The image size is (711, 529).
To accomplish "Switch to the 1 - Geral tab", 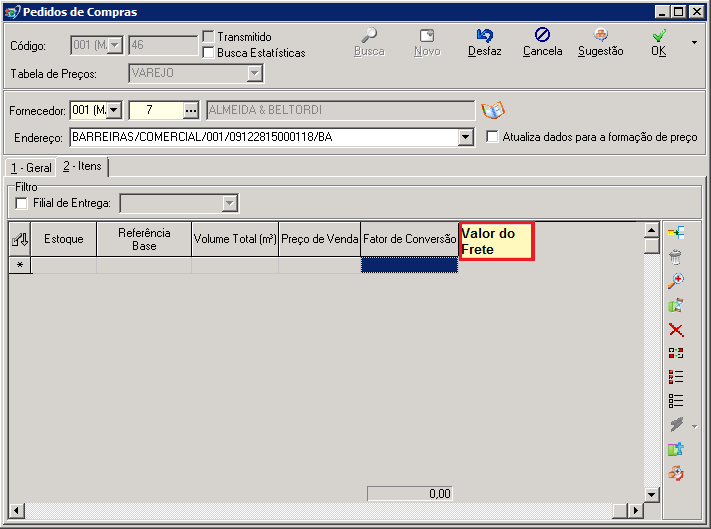I will point(31,168).
